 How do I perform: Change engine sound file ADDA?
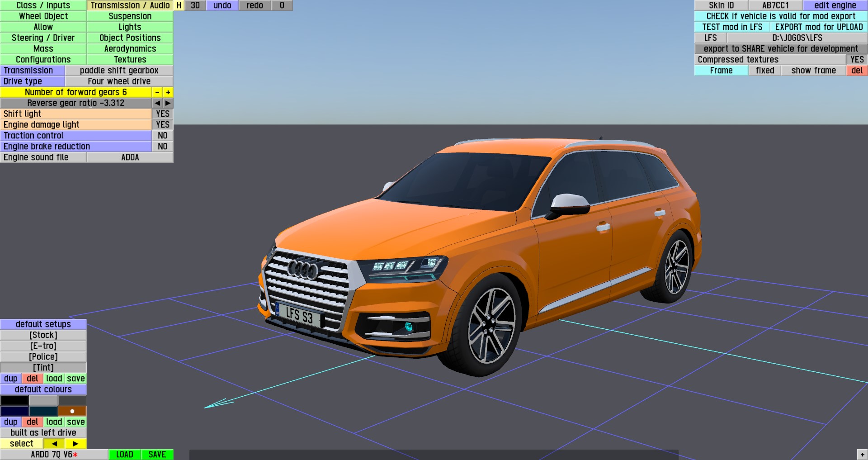click(130, 157)
